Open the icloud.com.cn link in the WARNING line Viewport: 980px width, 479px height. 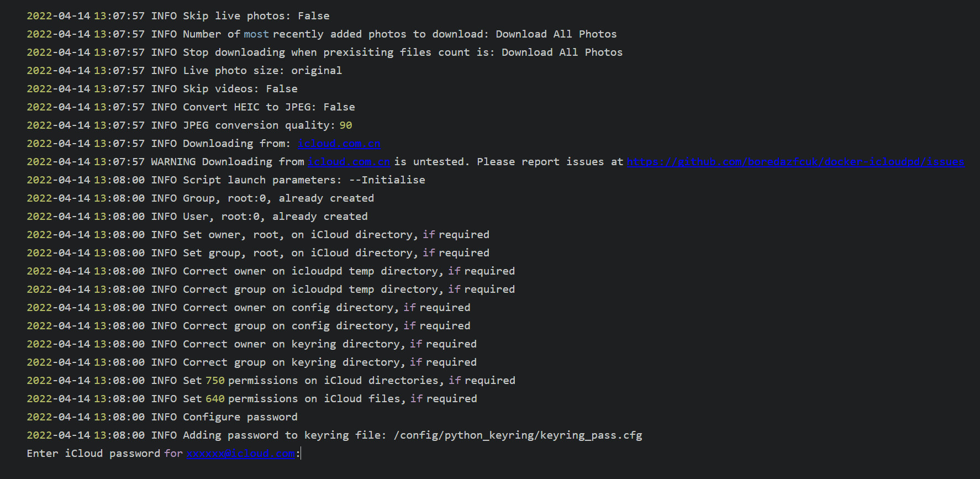point(349,162)
